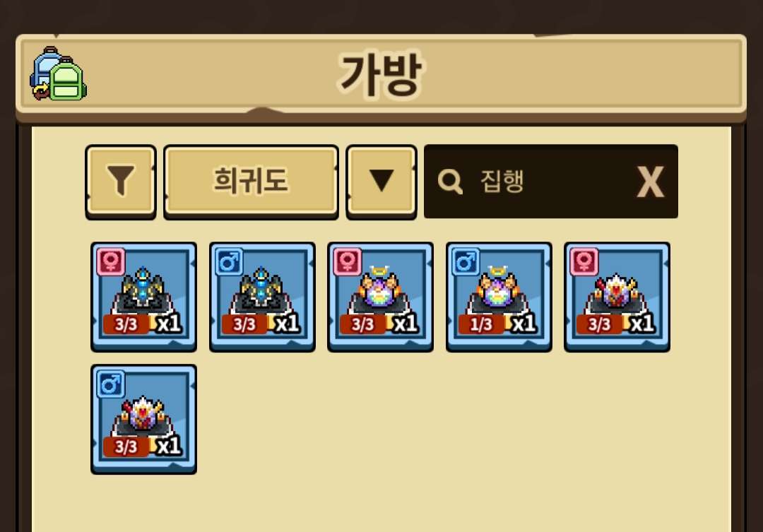Select the female rainbow halo creature card
Screen dimensions: 763x532
(381, 297)
